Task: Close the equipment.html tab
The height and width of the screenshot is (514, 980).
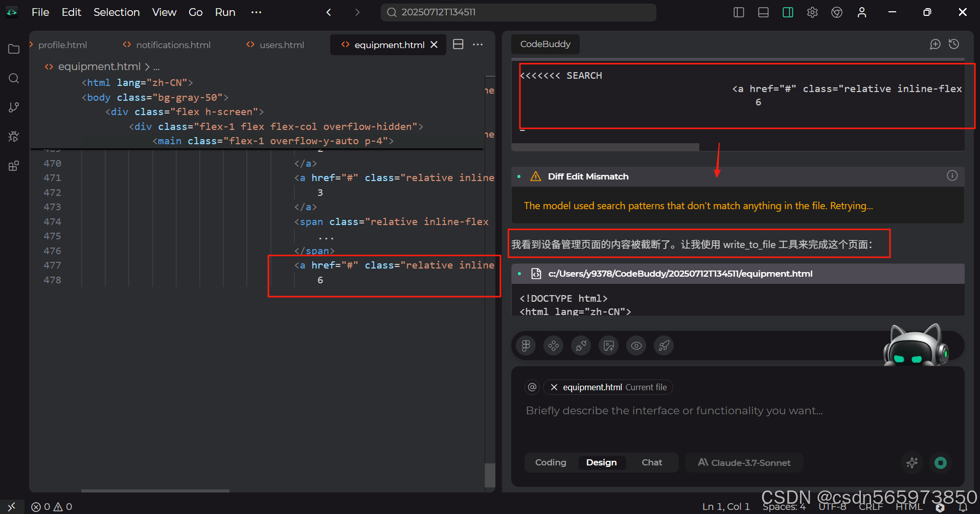Action: tap(434, 44)
